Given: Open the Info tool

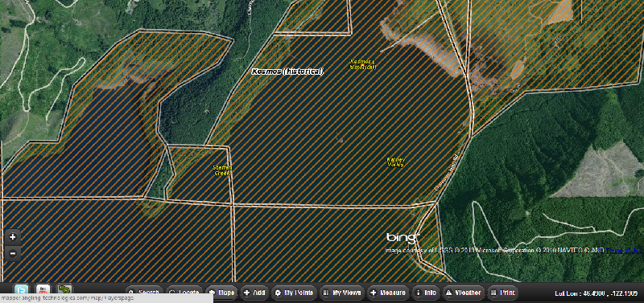Looking at the screenshot, I should click(426, 293).
